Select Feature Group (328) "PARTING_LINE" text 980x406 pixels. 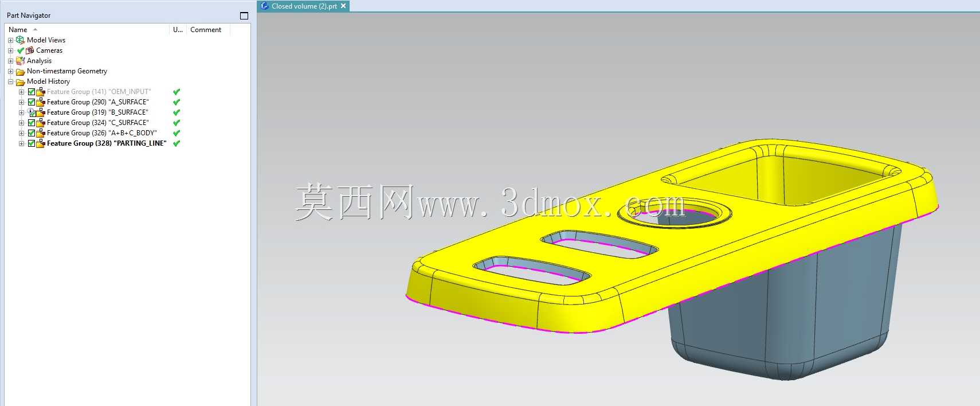coord(107,143)
